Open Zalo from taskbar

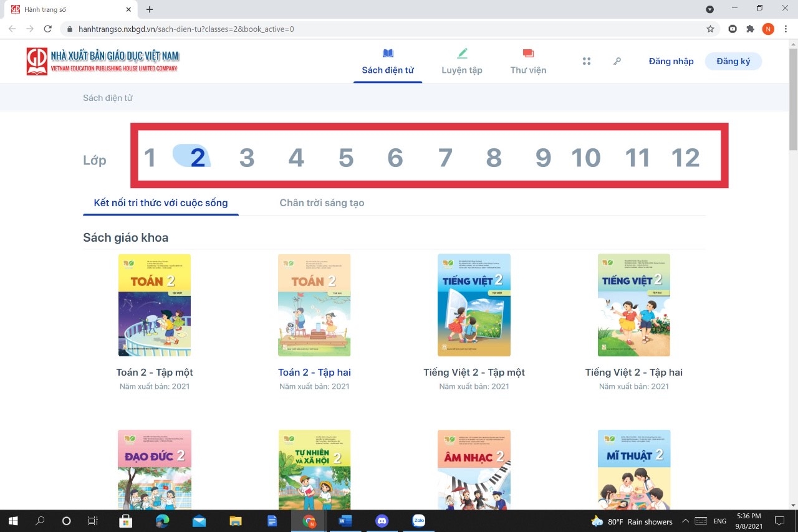(419, 521)
